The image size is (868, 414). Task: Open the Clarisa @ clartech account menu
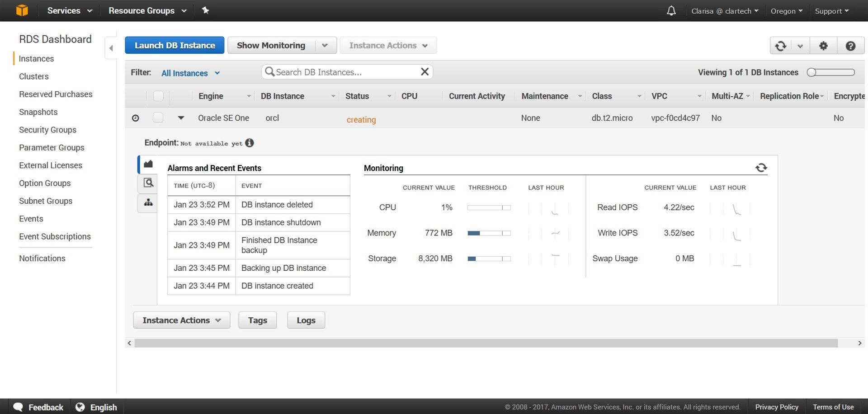click(725, 11)
